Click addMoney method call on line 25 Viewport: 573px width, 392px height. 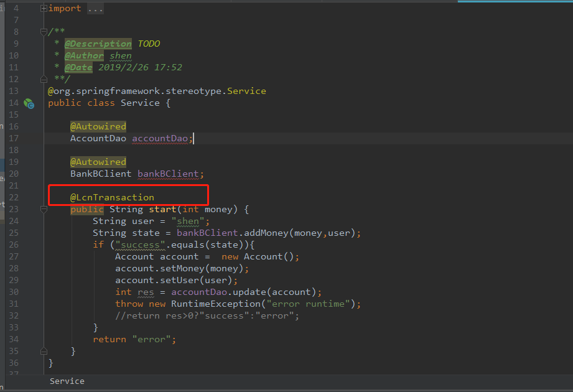point(266,233)
